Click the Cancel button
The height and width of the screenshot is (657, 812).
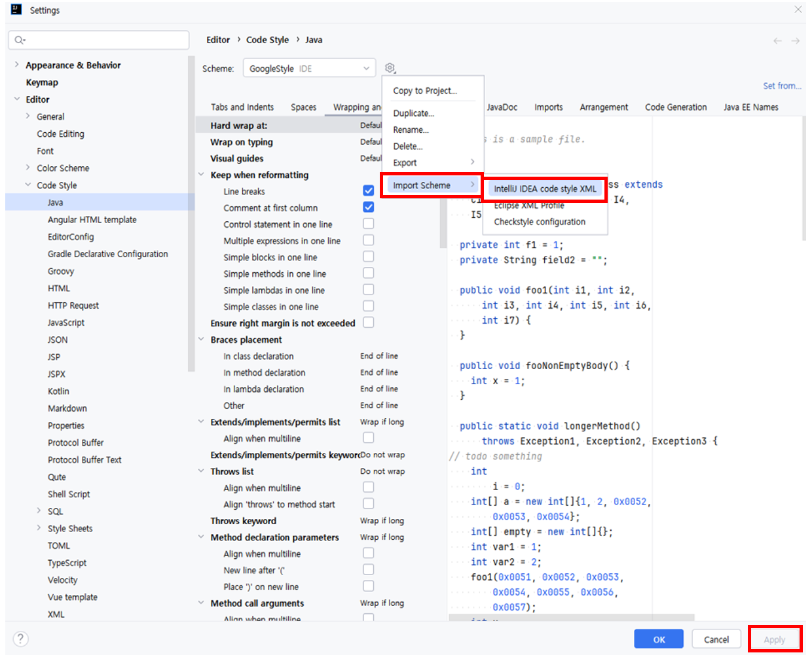[716, 639]
